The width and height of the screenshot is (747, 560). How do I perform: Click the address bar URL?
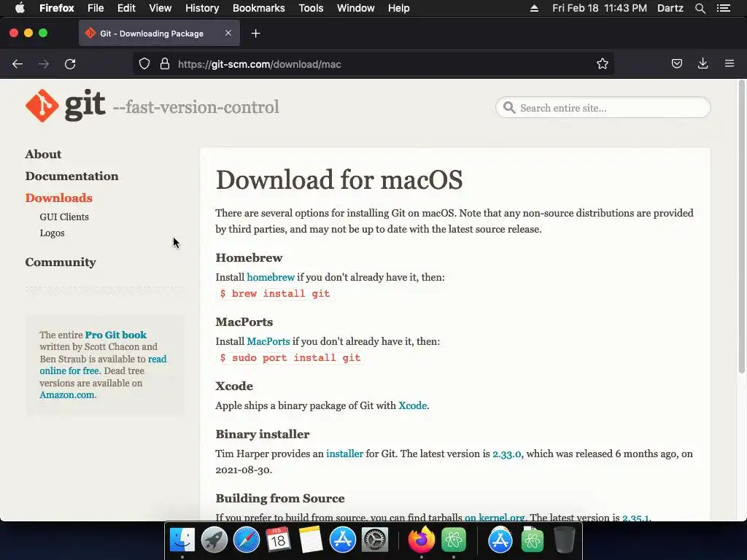[260, 64]
